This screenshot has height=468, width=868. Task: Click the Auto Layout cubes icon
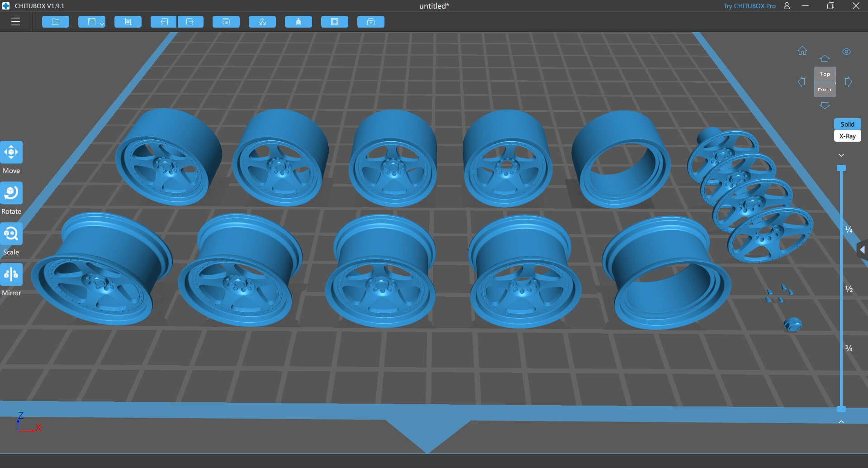[x=262, y=22]
